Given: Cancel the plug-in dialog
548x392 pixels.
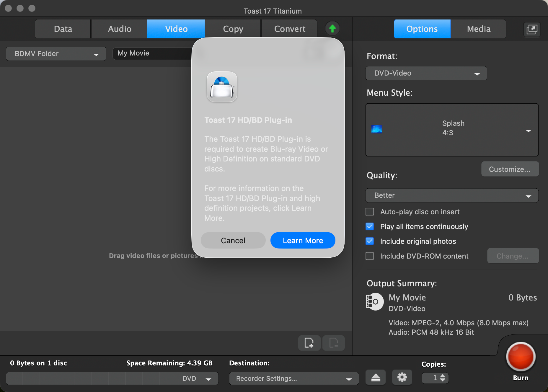Looking at the screenshot, I should click(x=233, y=241).
